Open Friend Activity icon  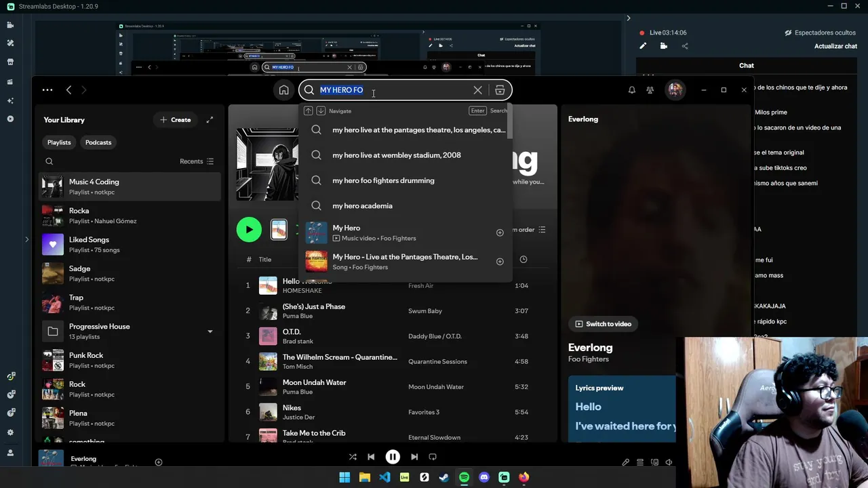[650, 90]
